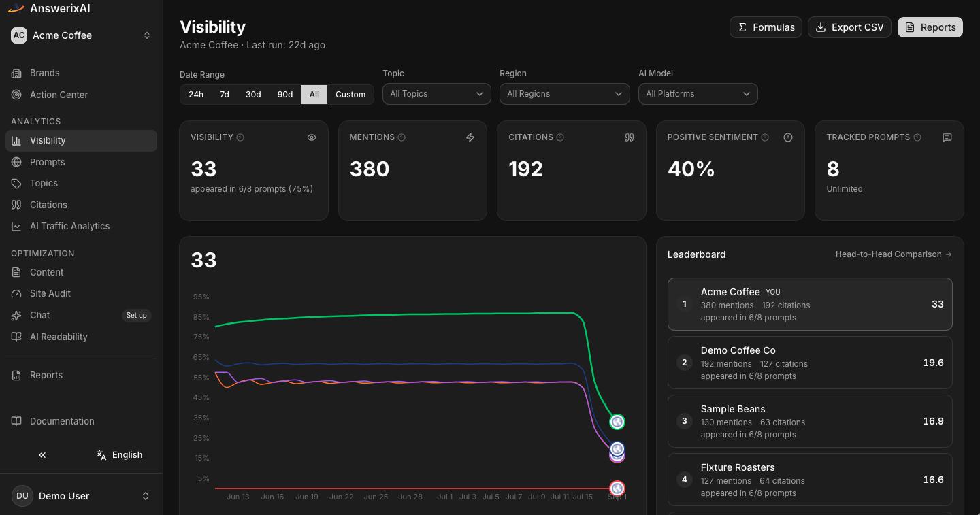The height and width of the screenshot is (515, 980).
Task: Open the Formulas button
Action: (766, 27)
